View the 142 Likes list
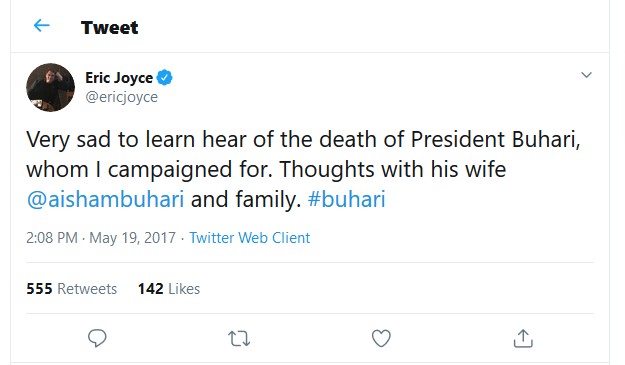The width and height of the screenshot is (625, 365). [x=169, y=288]
